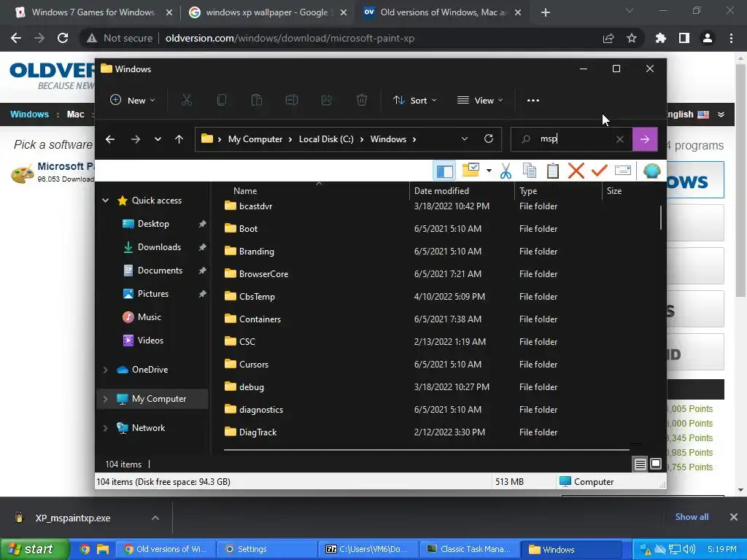
Task: Open the See more ellipsis menu
Action: click(533, 101)
